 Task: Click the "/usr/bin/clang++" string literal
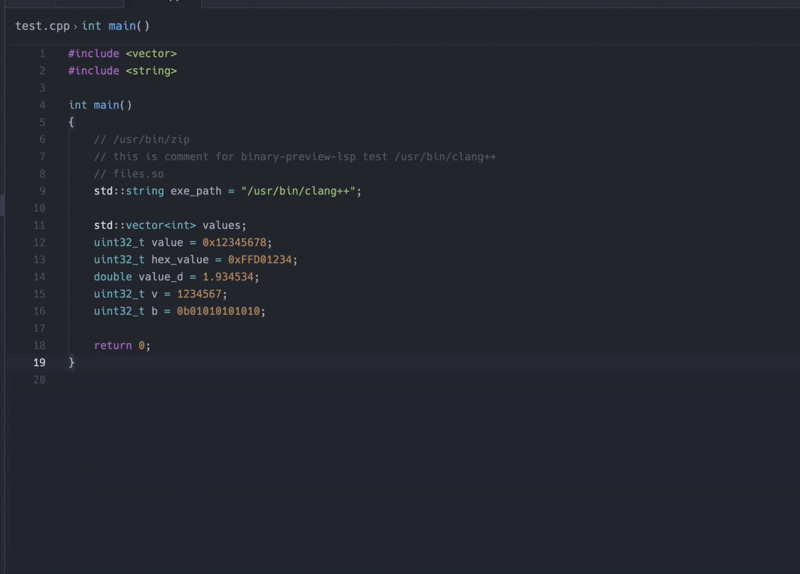pos(298,191)
